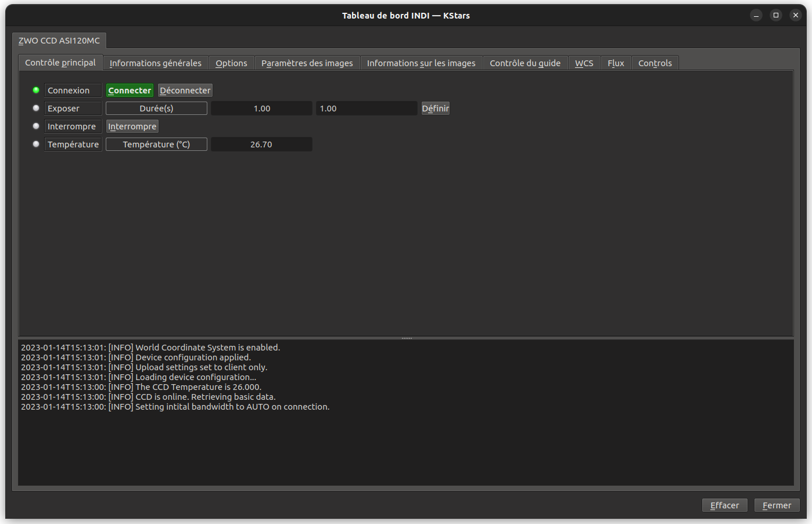Click the log line 'Device configuration applied.'
The image size is (812, 524).
136,357
